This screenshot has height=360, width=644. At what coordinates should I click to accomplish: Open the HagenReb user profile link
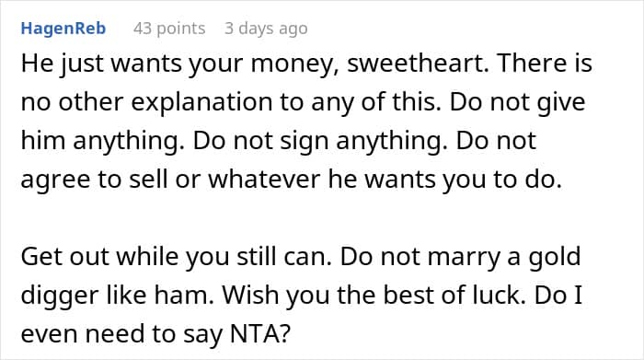point(63,29)
